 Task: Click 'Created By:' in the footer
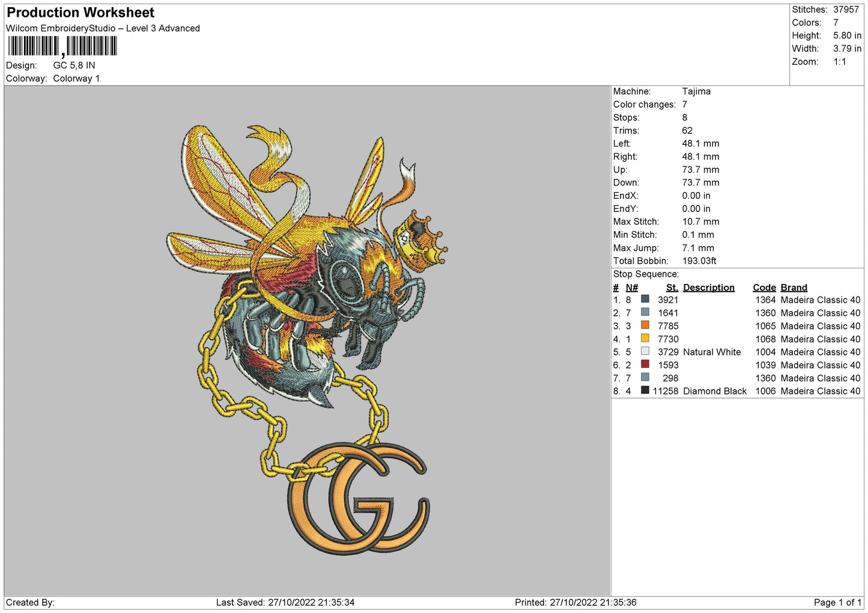point(30,602)
